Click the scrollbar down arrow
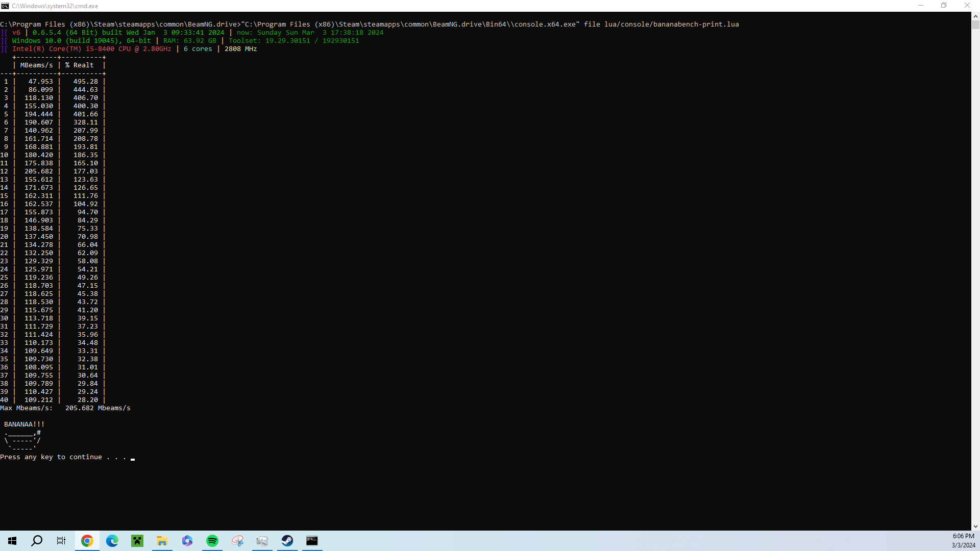The height and width of the screenshot is (551, 980). (975, 526)
